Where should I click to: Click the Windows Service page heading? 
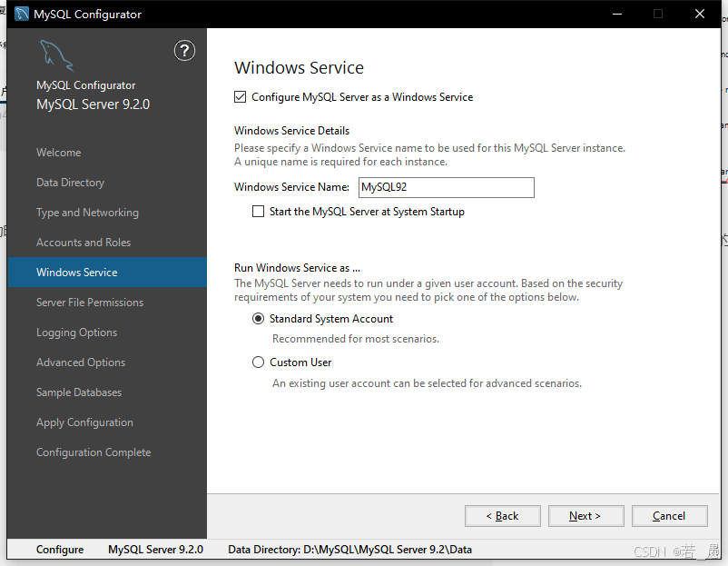point(299,68)
